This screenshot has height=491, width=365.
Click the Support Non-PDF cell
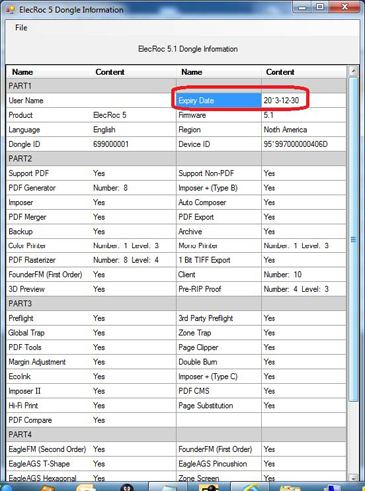pyautogui.click(x=219, y=173)
